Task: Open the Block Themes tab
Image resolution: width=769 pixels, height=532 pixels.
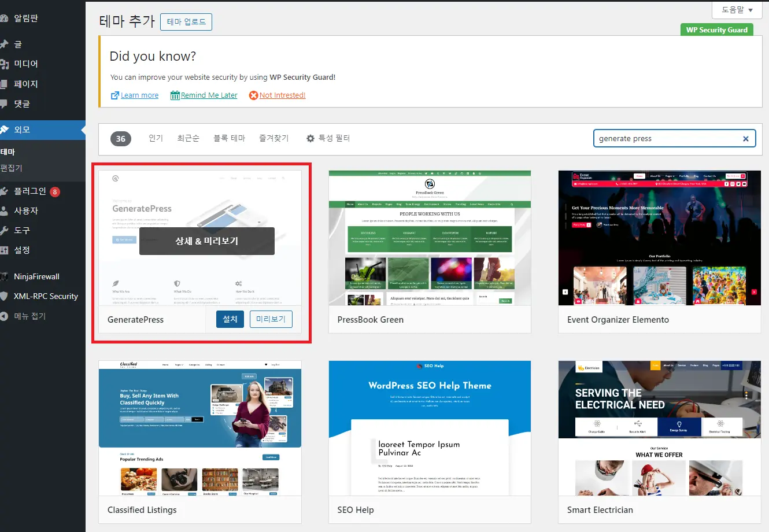Action: 230,138
